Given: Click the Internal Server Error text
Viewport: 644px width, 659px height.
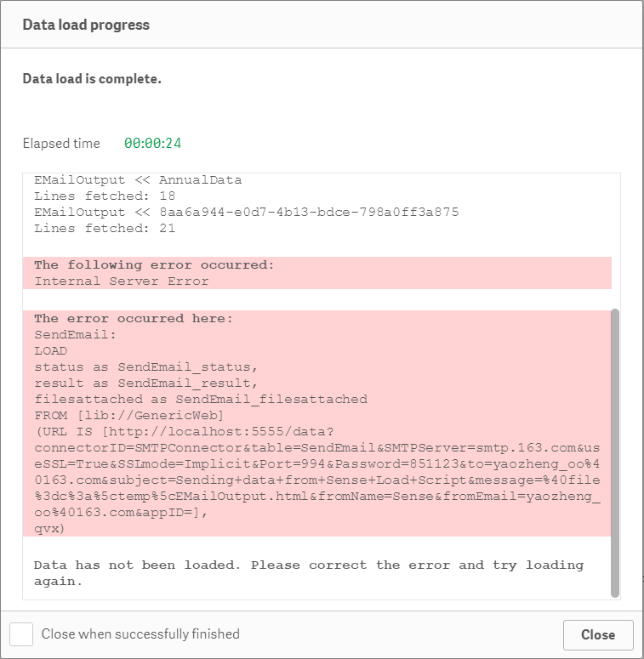Looking at the screenshot, I should (x=121, y=281).
